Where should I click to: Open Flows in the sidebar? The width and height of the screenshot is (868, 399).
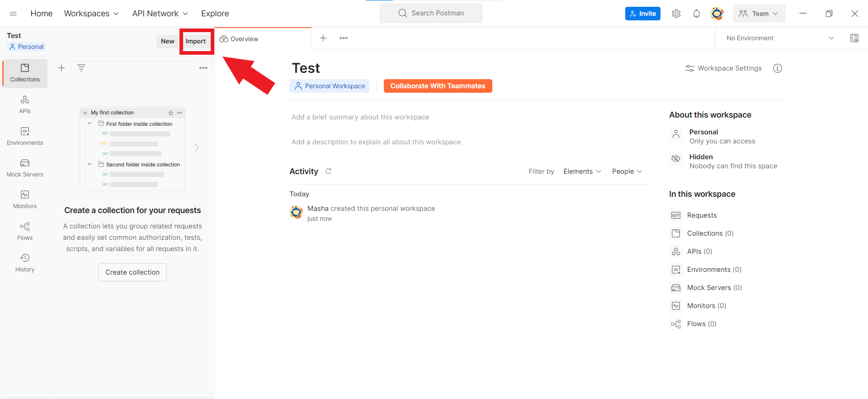click(25, 232)
